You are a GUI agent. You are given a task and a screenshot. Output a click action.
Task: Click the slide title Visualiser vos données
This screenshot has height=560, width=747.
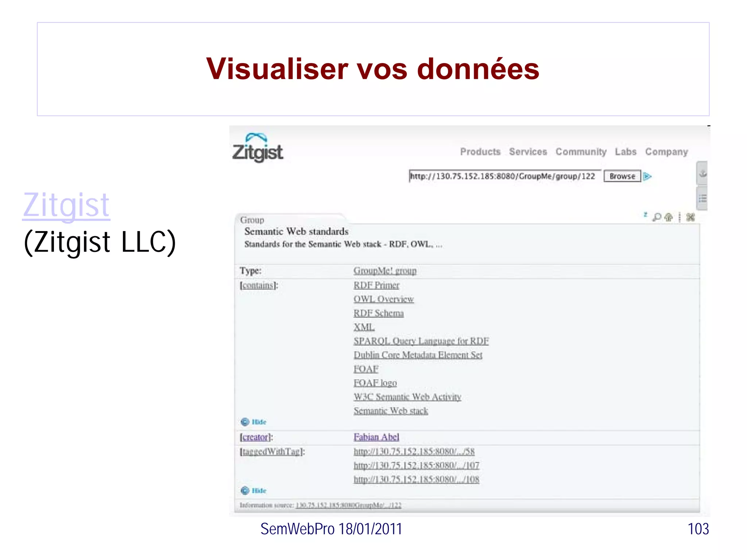(373, 69)
